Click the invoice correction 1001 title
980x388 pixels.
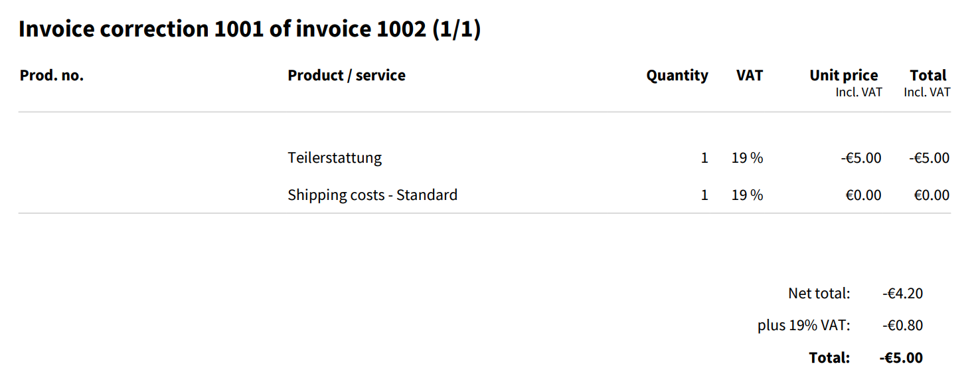pyautogui.click(x=250, y=30)
